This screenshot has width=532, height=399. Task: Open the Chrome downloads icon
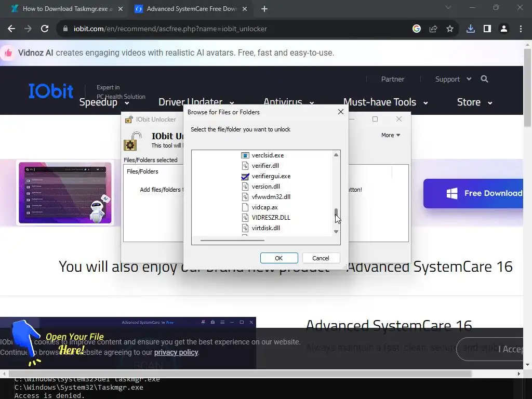pos(471,29)
